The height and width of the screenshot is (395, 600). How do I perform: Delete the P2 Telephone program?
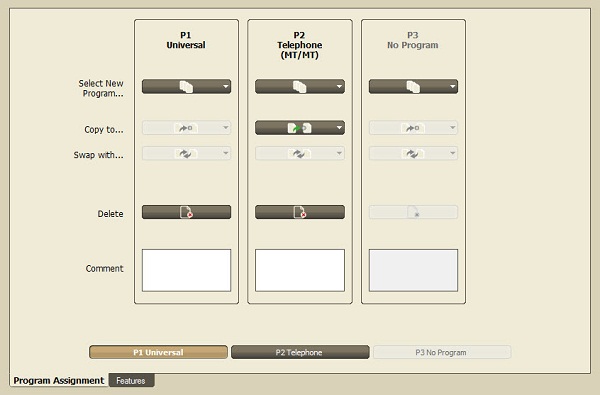pos(300,212)
